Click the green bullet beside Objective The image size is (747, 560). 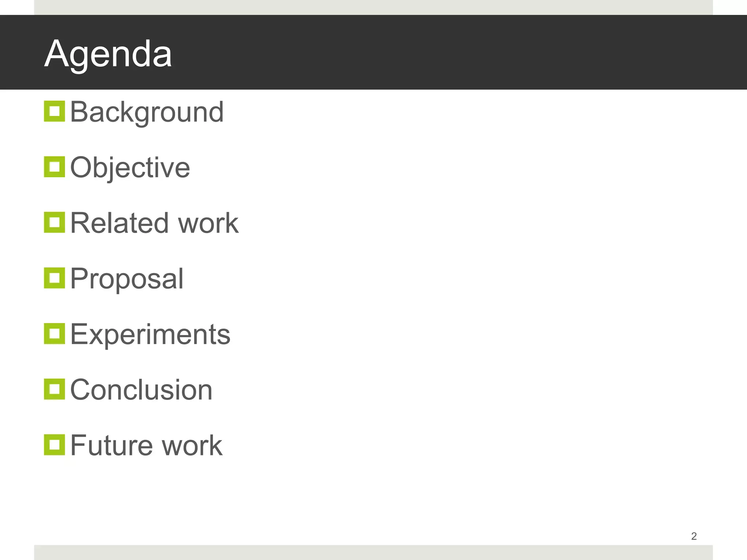(54, 167)
